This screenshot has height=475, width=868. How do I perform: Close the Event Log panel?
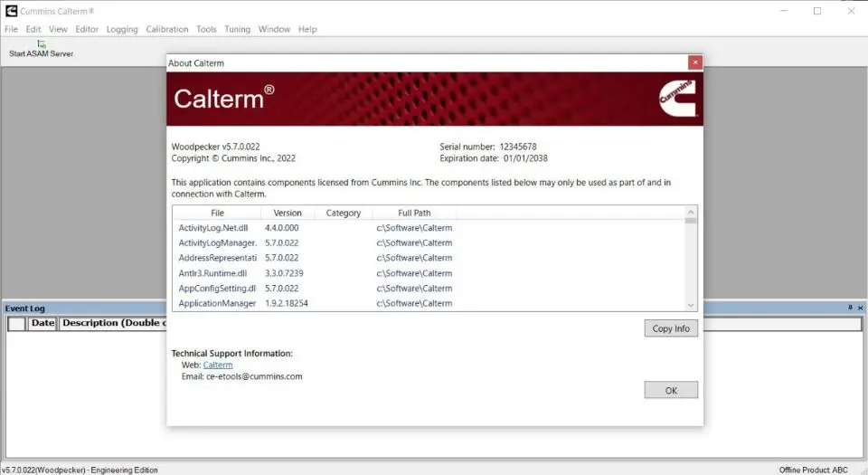point(860,308)
